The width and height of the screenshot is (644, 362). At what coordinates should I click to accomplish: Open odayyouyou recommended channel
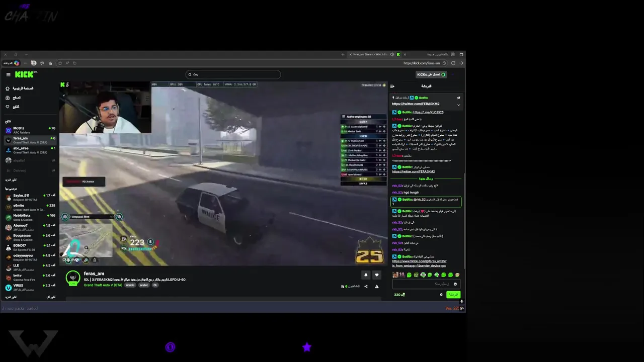click(30, 257)
